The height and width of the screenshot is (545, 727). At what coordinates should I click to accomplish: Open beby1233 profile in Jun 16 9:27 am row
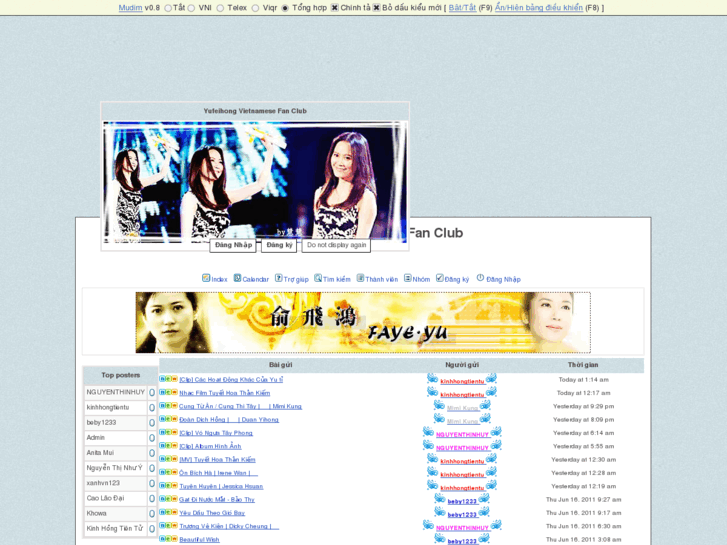[x=462, y=501]
